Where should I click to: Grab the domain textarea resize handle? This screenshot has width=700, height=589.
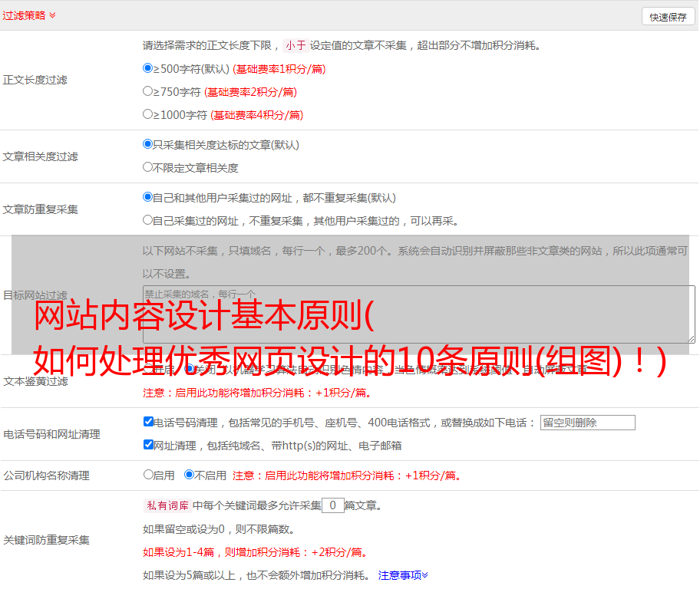(x=691, y=338)
